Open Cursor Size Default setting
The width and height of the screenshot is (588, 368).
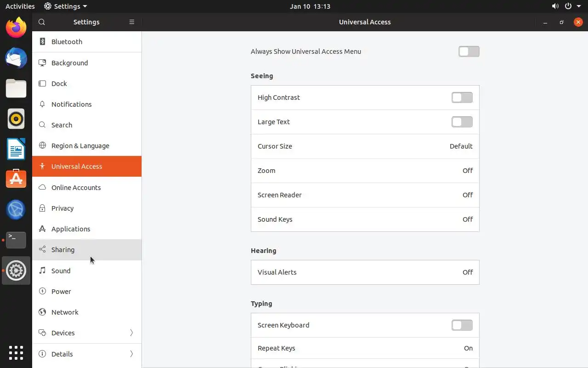pyautogui.click(x=365, y=146)
